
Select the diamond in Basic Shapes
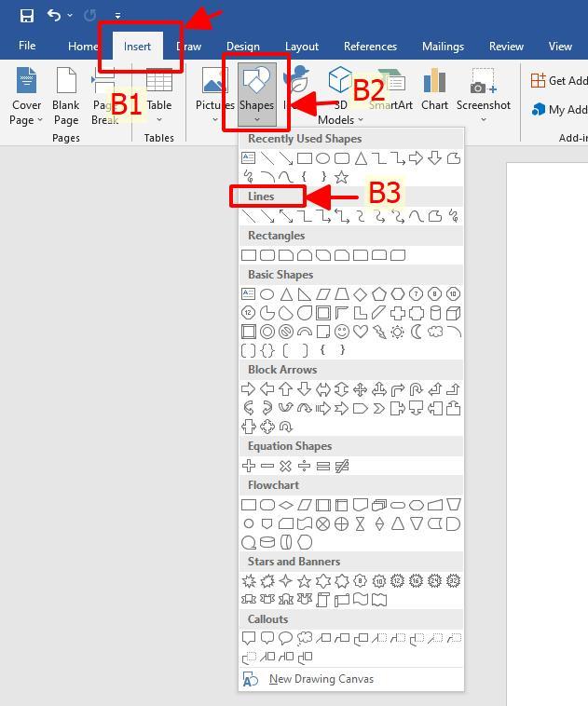360,294
